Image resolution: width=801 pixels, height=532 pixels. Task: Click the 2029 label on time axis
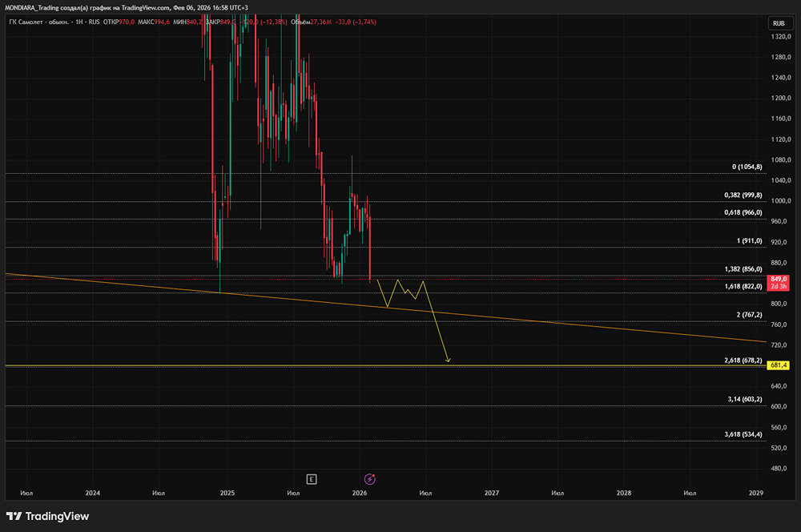tap(756, 494)
